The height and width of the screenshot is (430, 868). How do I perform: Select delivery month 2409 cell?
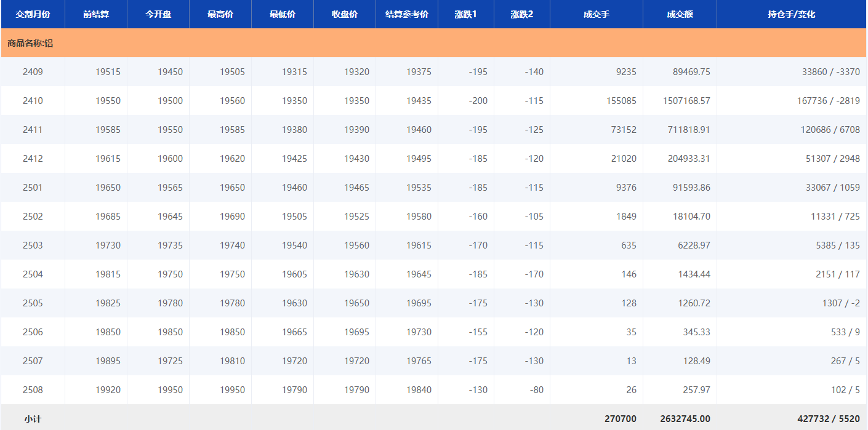click(x=33, y=72)
